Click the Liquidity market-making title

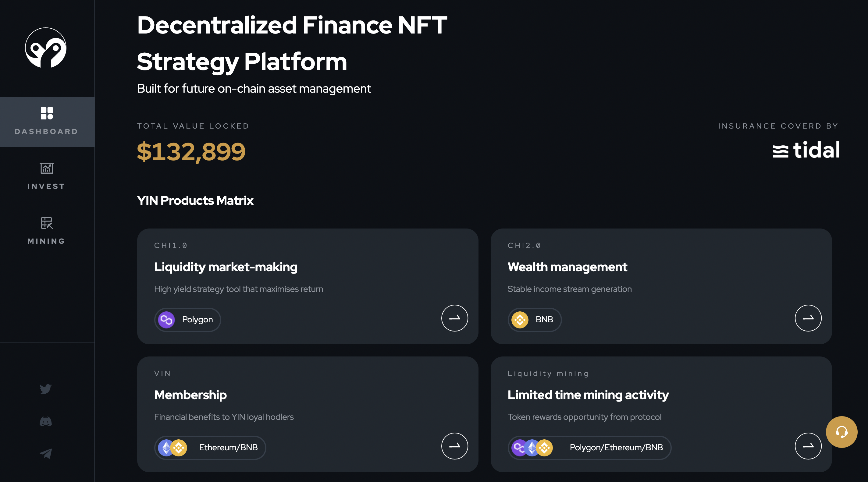pos(226,267)
